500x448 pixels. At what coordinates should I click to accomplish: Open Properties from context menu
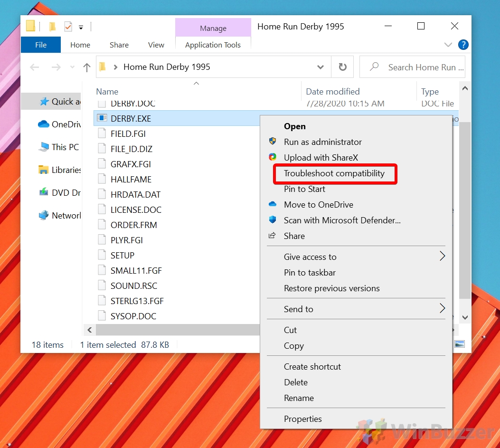302,419
